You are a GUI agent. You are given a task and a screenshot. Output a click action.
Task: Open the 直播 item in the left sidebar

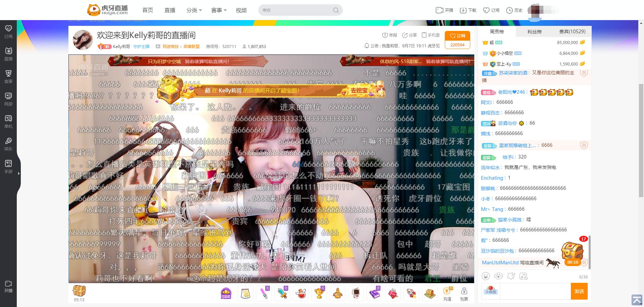point(8,54)
